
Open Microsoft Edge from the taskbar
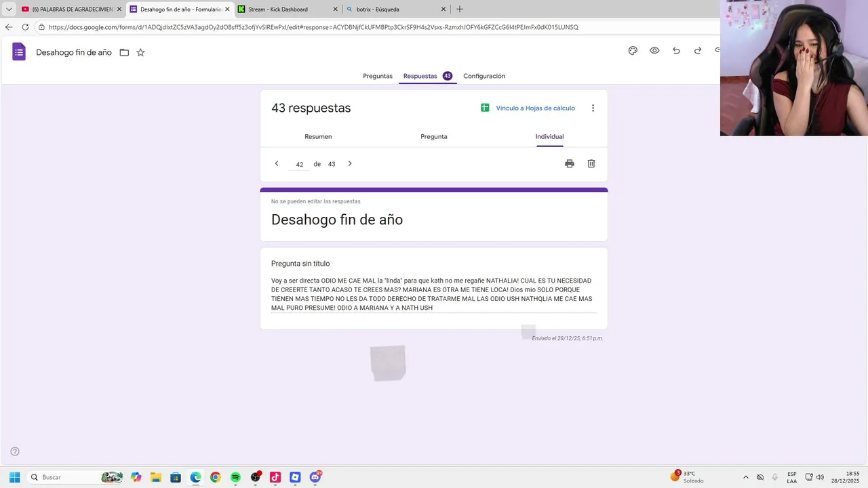[195, 477]
